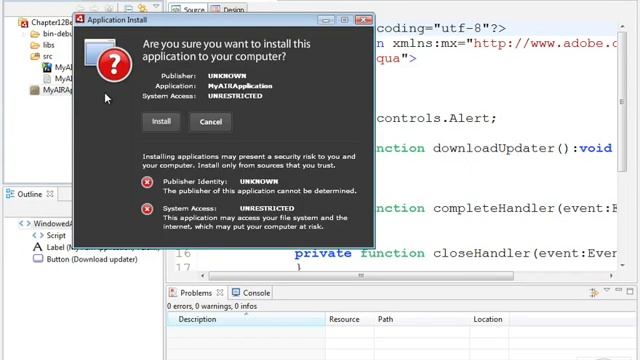Click the Outline view icon

click(10, 194)
